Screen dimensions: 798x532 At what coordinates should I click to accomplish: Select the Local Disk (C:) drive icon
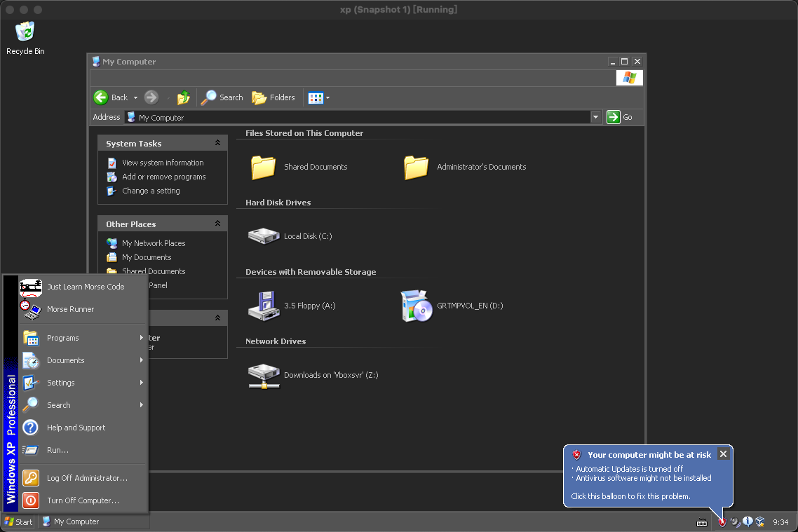coord(264,236)
